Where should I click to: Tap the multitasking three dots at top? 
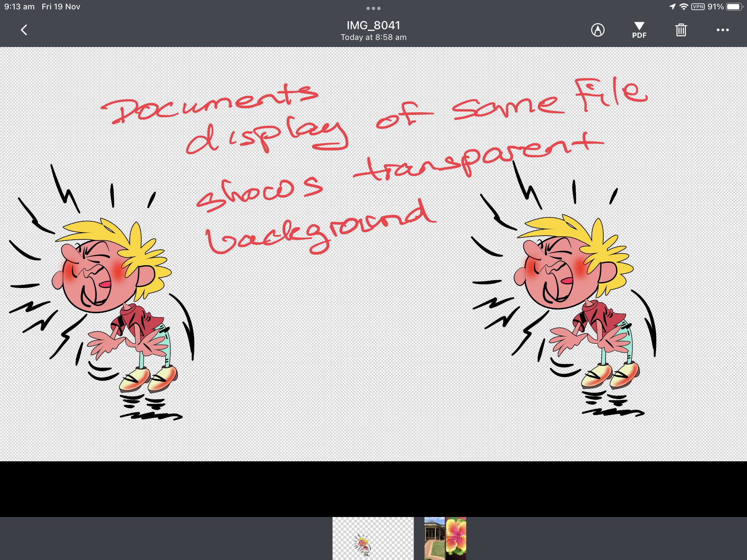373,8
